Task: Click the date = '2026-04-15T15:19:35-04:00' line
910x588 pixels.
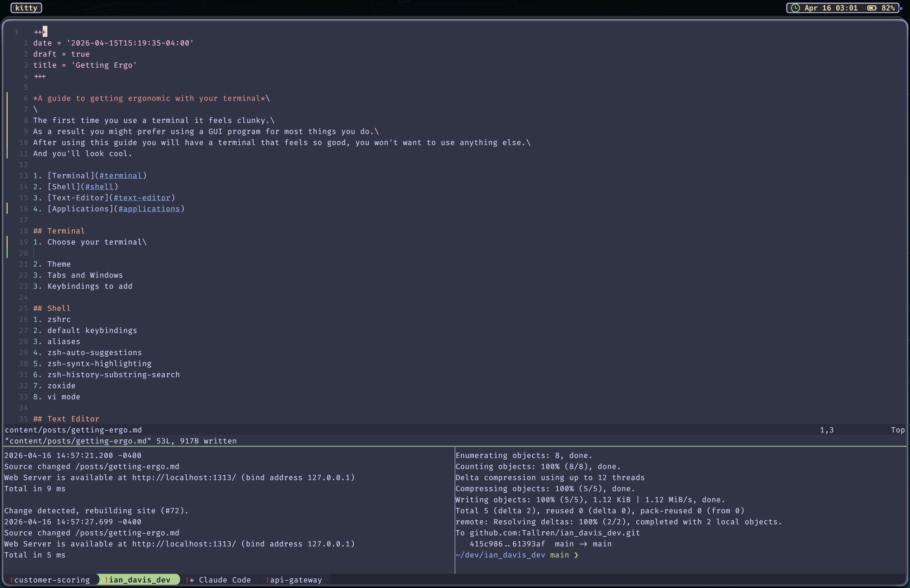Action: [113, 43]
